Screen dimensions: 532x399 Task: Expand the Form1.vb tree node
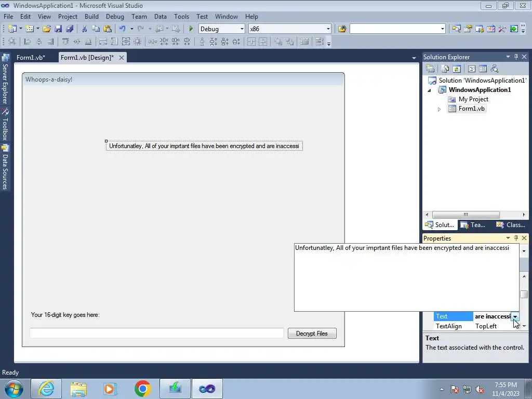click(x=439, y=109)
